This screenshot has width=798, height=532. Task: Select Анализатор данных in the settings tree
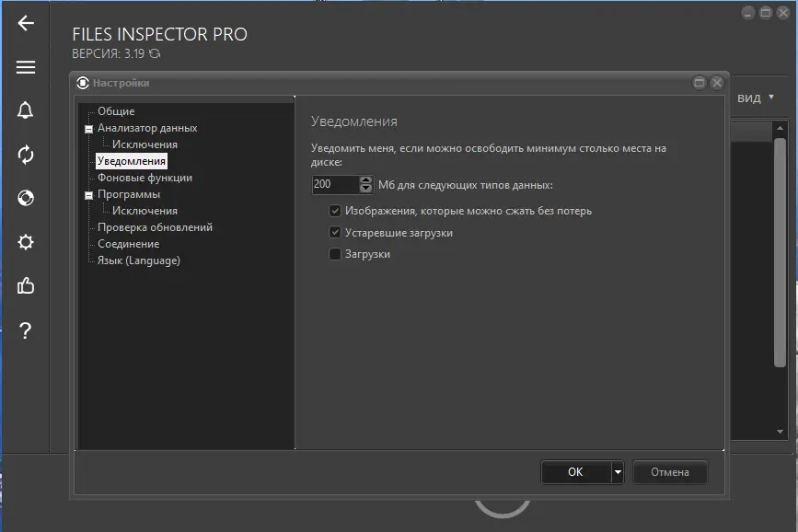click(x=147, y=128)
